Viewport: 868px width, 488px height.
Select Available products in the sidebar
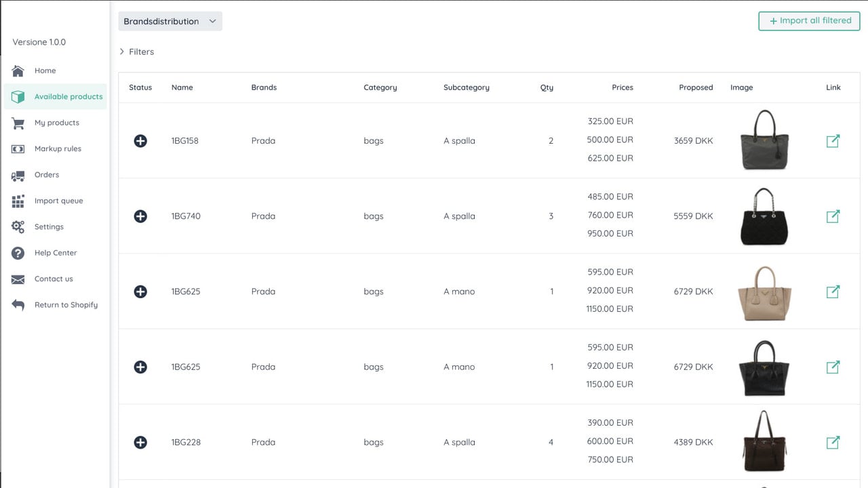pyautogui.click(x=56, y=97)
